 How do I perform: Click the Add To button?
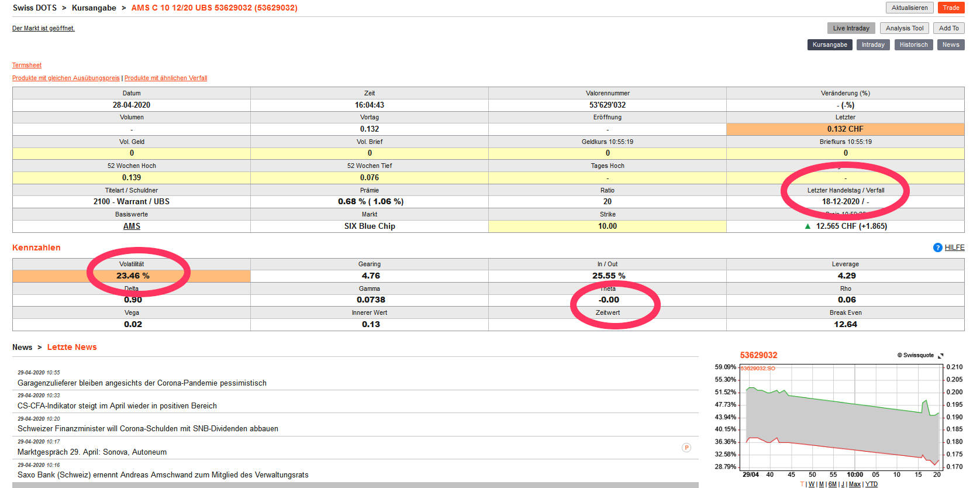pyautogui.click(x=949, y=28)
